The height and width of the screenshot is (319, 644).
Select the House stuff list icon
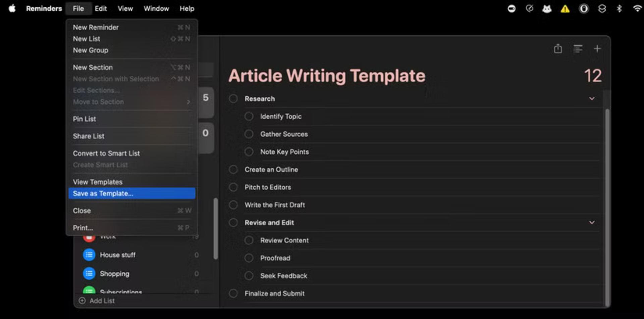pyautogui.click(x=89, y=255)
